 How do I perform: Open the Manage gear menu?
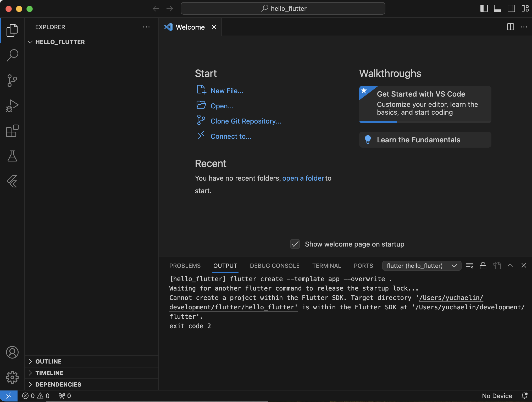click(12, 377)
